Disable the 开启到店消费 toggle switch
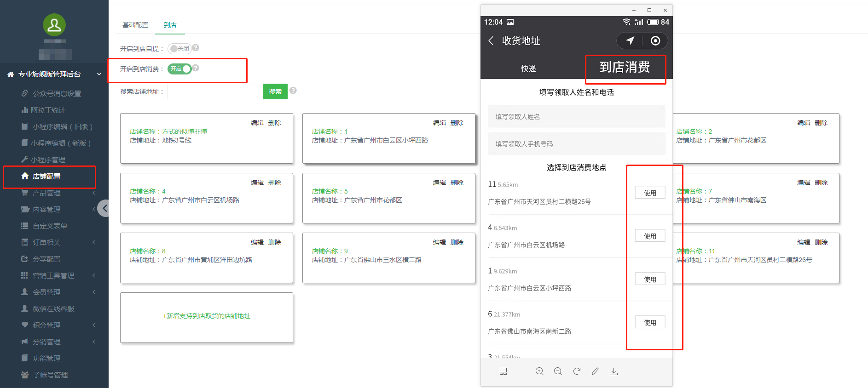 (179, 69)
